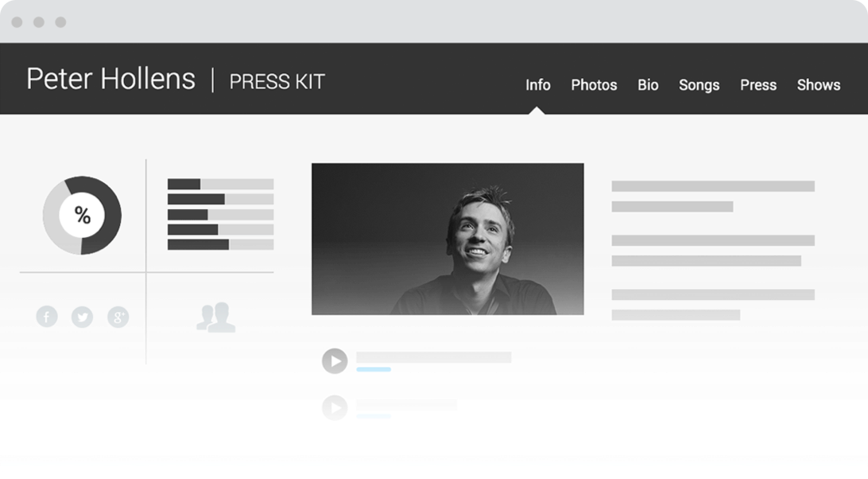
Task: Toggle playback of the first song
Action: 335,360
